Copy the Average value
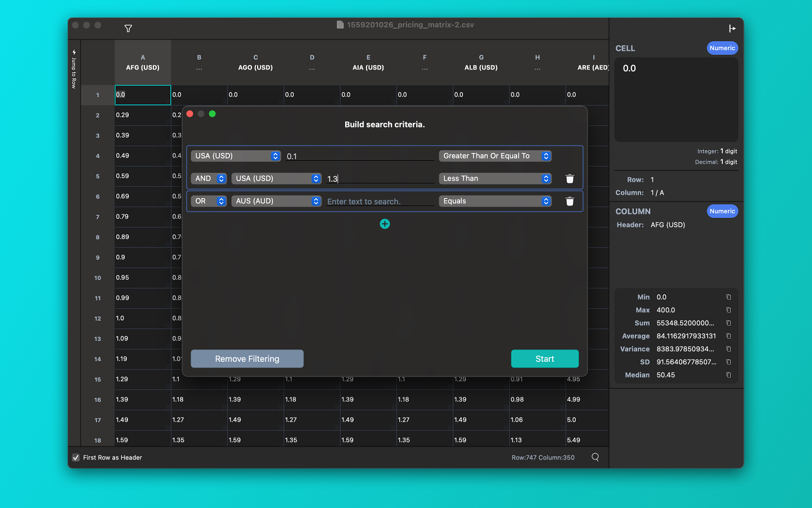The image size is (812, 508). (729, 336)
